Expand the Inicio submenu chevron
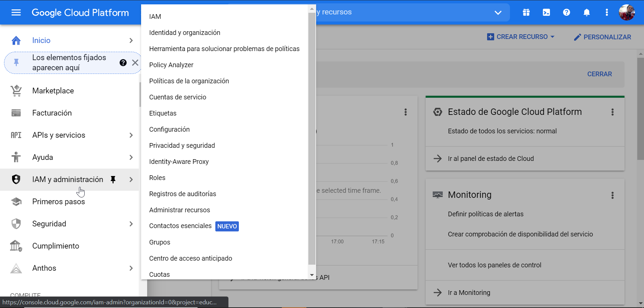The image size is (644, 308). click(131, 40)
